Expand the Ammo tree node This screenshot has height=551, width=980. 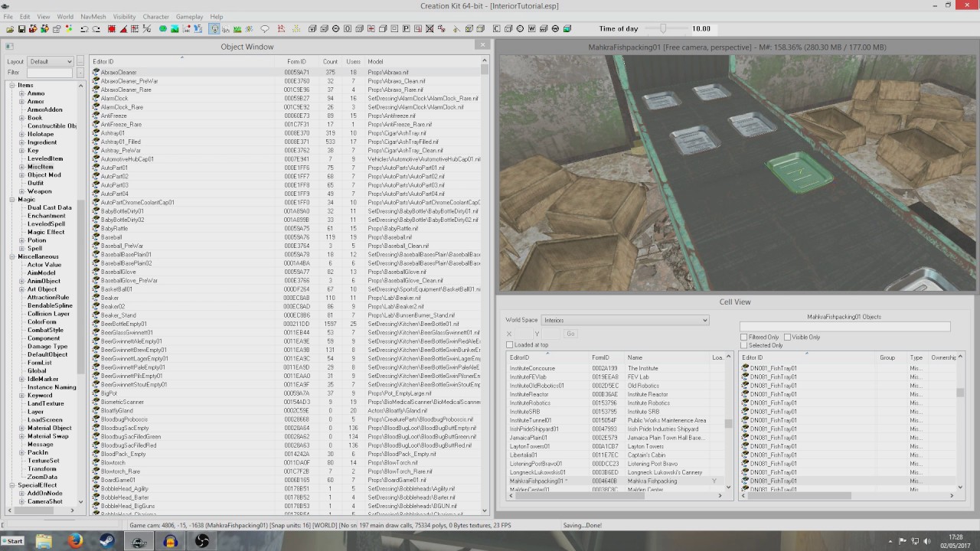coord(22,93)
